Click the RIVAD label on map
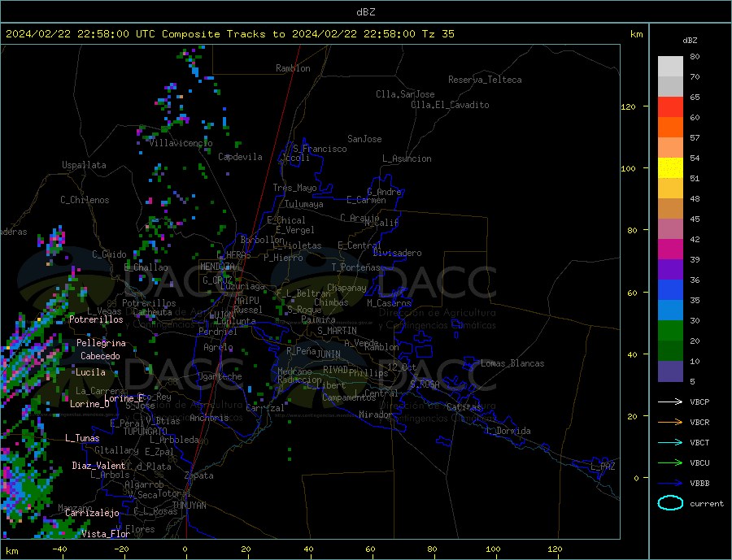 point(335,370)
